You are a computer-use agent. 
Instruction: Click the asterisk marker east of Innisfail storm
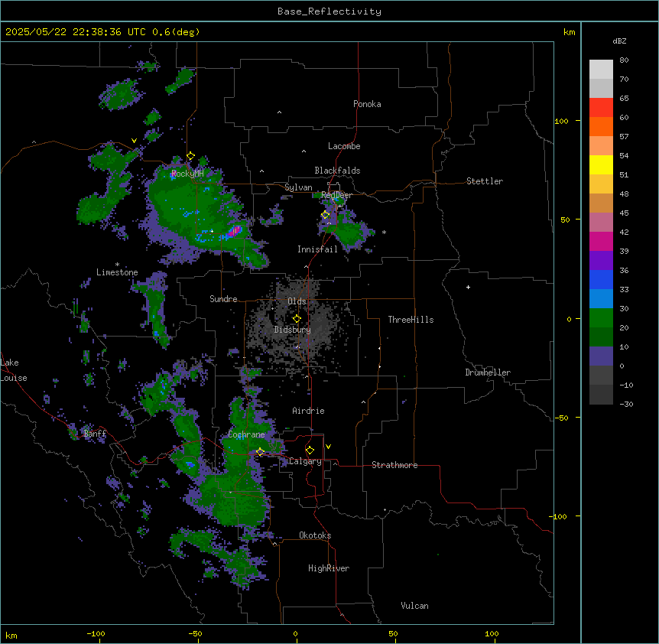pos(384,232)
